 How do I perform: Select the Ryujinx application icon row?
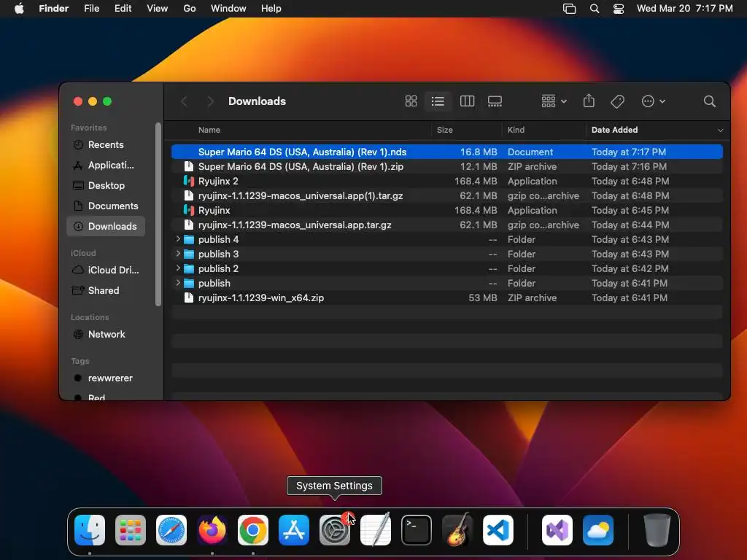447,210
